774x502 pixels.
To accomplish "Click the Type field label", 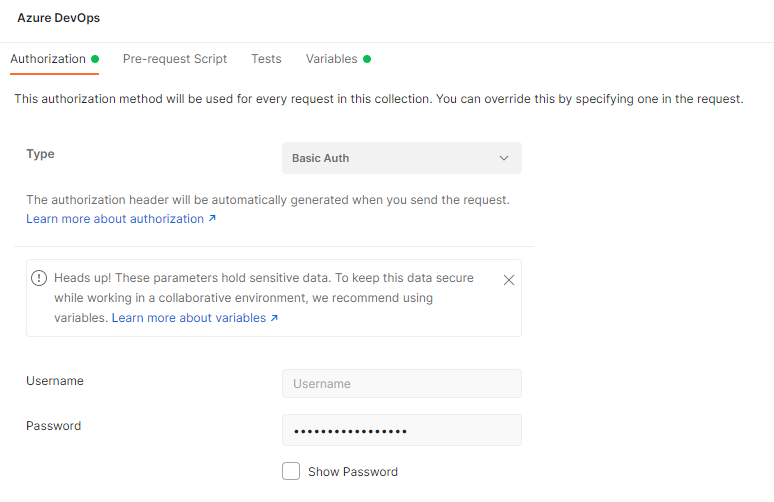I will point(40,154).
